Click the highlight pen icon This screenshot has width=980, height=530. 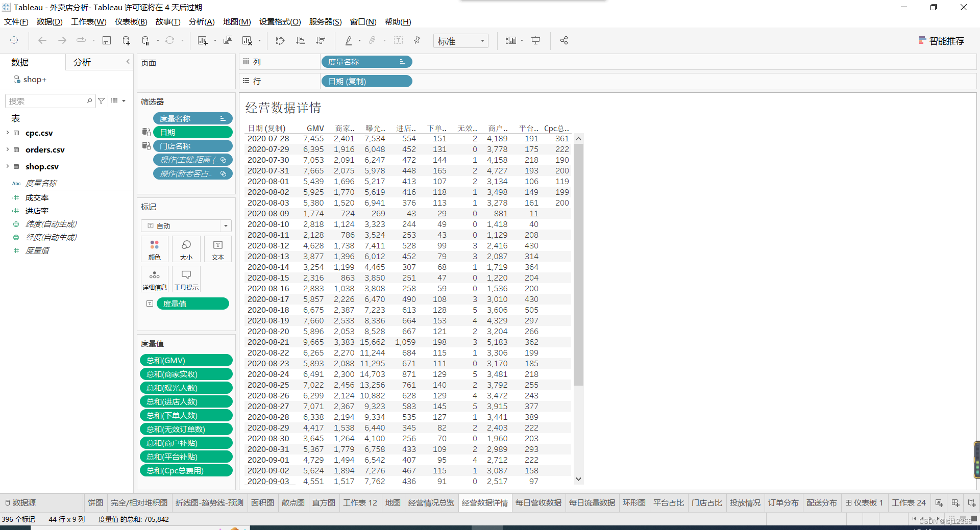[349, 40]
